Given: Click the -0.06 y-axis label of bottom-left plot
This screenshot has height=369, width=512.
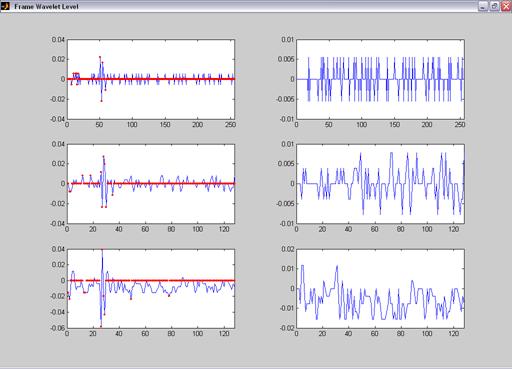Looking at the screenshot, I should (x=58, y=328).
